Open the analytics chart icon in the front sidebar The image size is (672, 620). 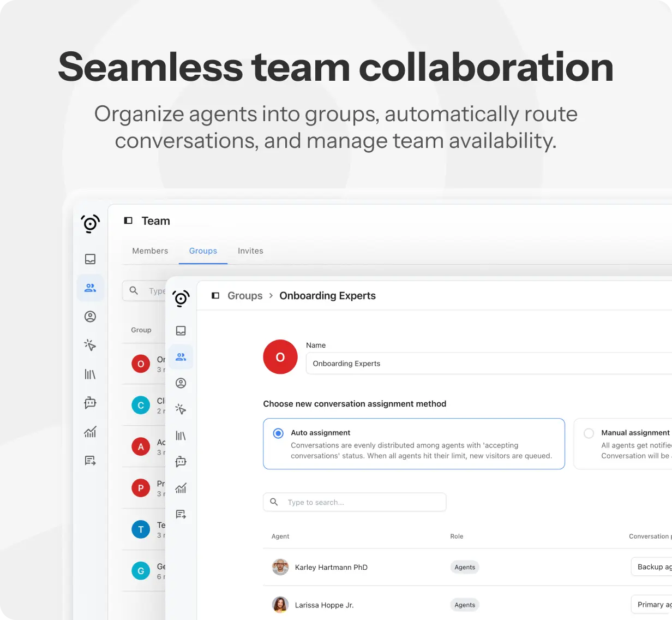pos(181,488)
